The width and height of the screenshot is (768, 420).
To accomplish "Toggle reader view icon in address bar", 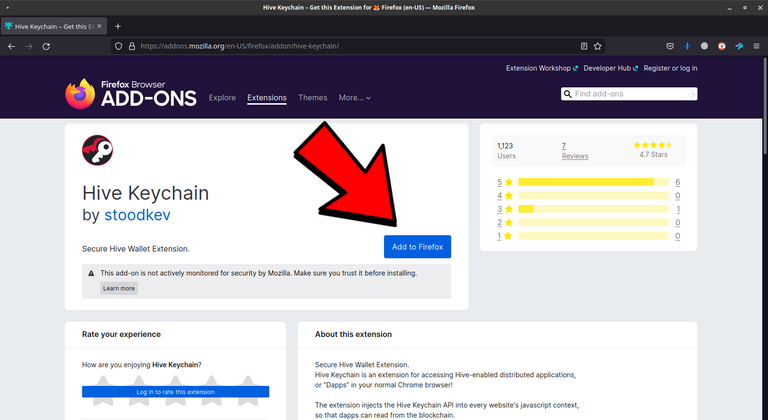I will pos(584,46).
